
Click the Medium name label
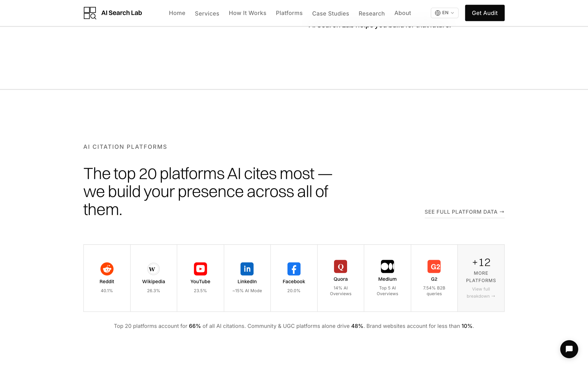pyautogui.click(x=387, y=279)
